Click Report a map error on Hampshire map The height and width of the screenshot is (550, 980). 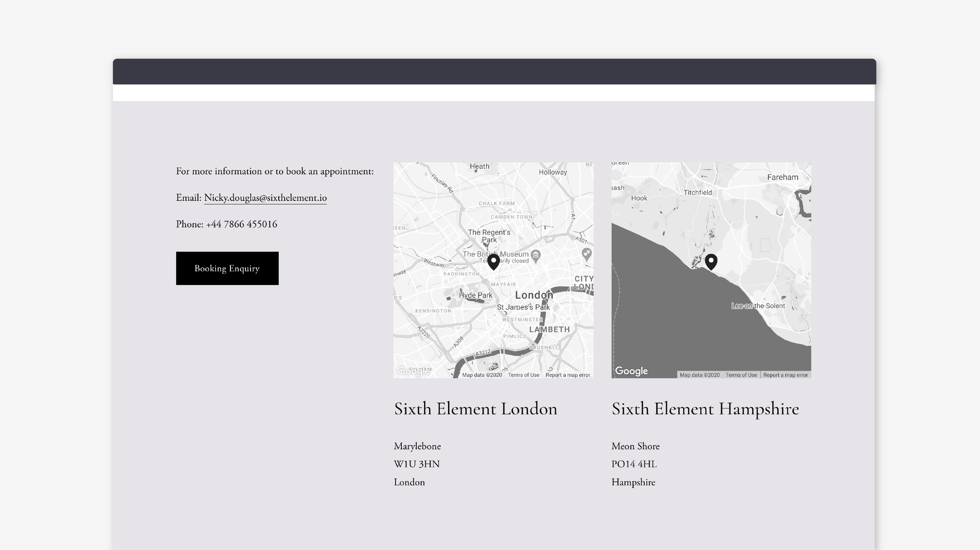point(785,375)
